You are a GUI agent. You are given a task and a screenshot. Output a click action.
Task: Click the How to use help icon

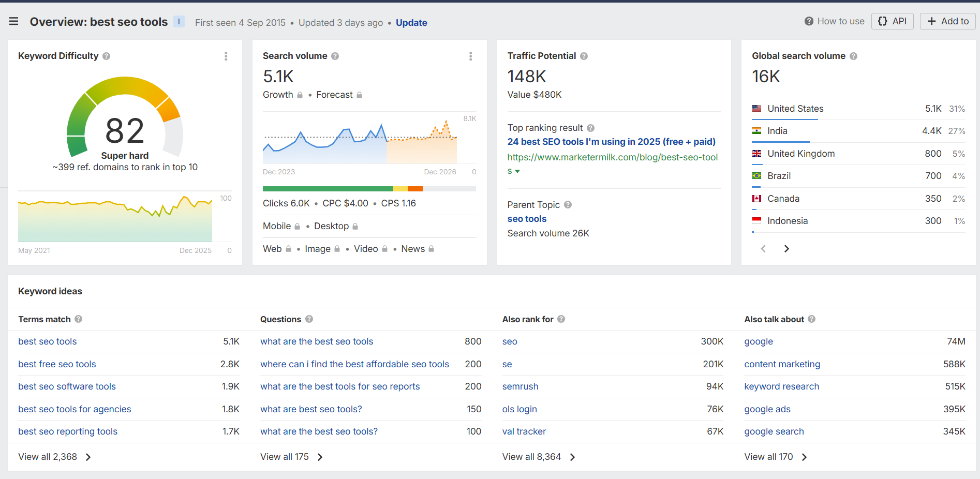pos(808,21)
